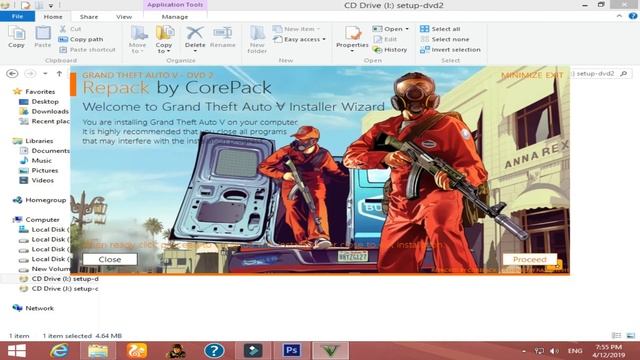Switch to large icons view

pyautogui.click(x=631, y=336)
